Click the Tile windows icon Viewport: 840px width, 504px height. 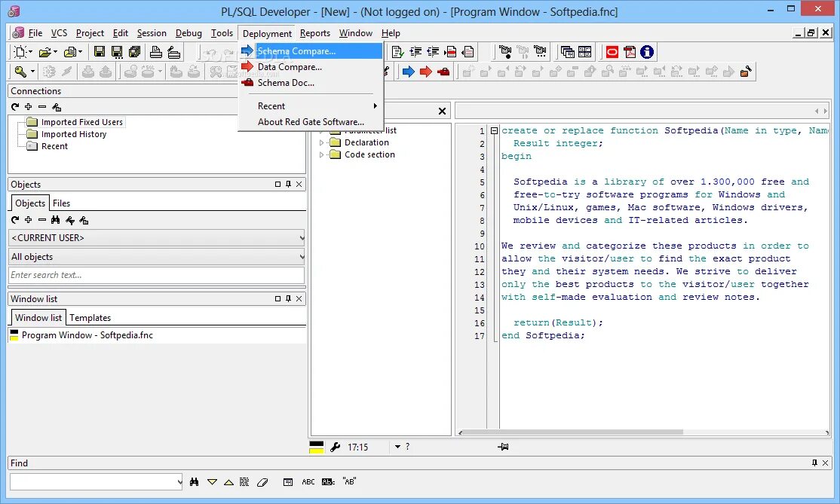pos(585,52)
